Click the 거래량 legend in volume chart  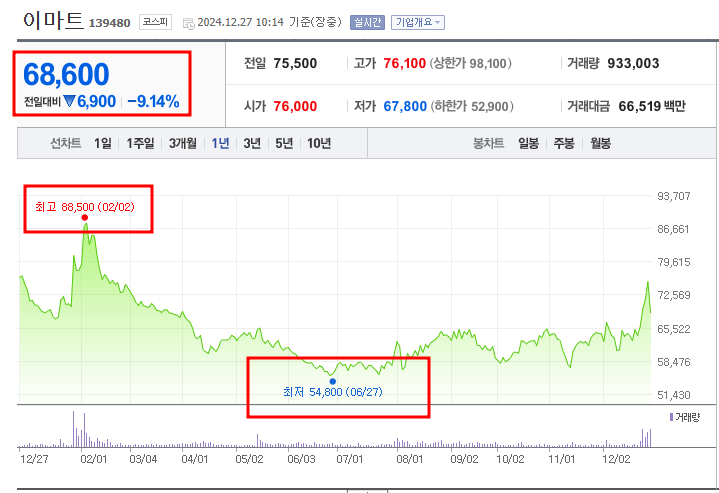point(685,417)
